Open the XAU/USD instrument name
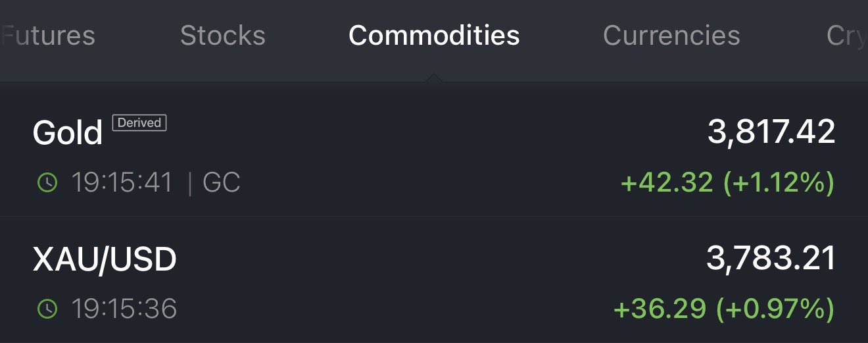 coord(105,259)
